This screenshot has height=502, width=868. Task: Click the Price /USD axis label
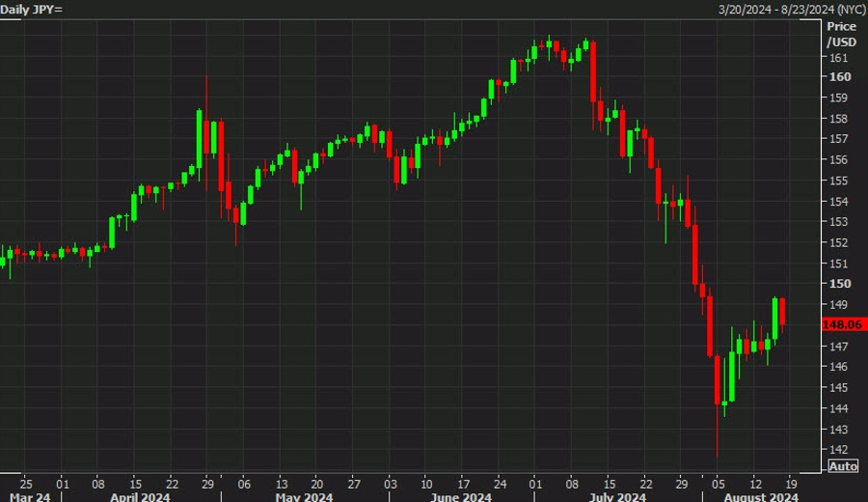point(841,35)
